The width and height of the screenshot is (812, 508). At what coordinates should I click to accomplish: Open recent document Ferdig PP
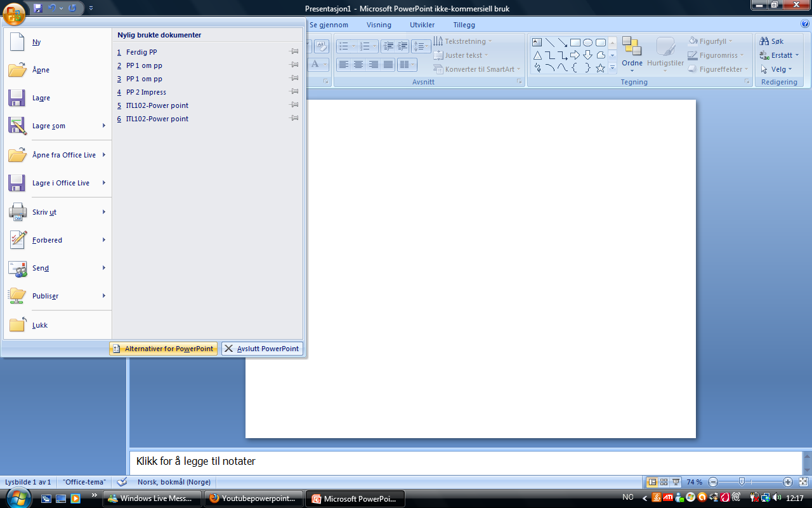point(208,52)
